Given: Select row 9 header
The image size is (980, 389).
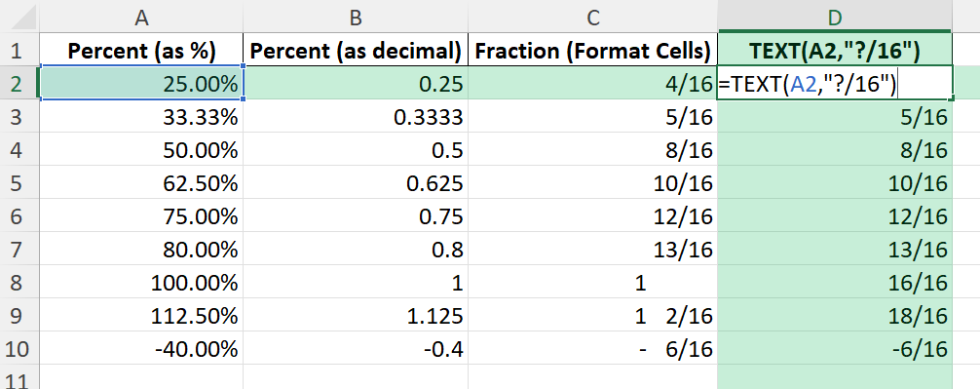Looking at the screenshot, I should [x=19, y=315].
